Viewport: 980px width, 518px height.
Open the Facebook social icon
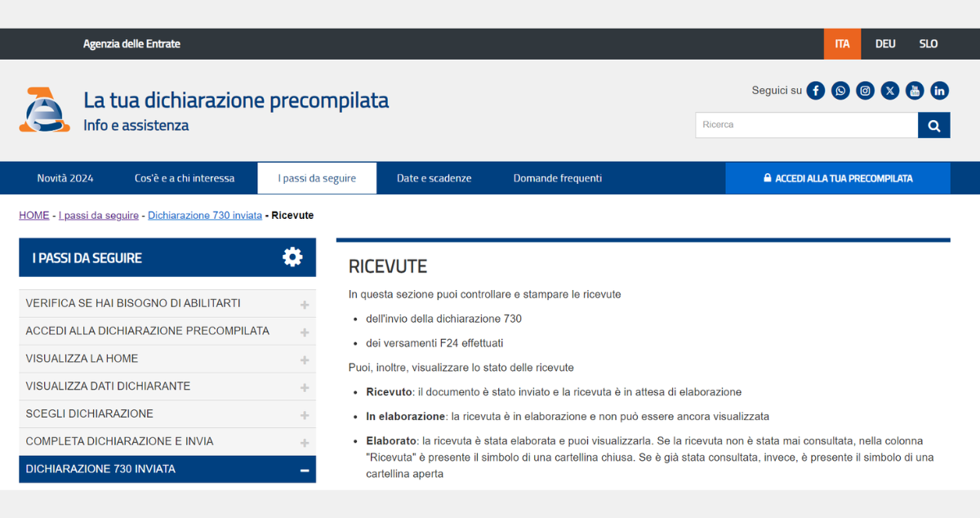(x=815, y=90)
